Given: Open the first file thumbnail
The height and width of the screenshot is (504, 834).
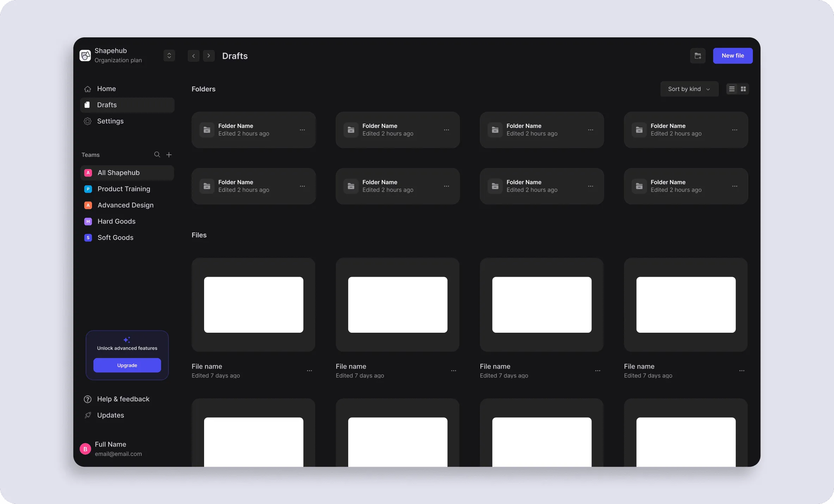Looking at the screenshot, I should (253, 305).
